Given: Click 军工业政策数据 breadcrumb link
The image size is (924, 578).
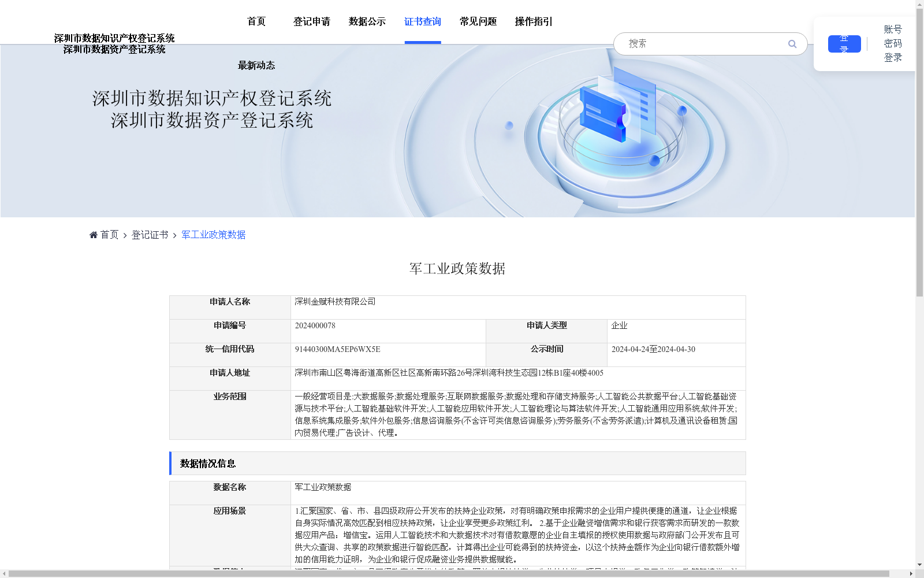Looking at the screenshot, I should tap(214, 235).
